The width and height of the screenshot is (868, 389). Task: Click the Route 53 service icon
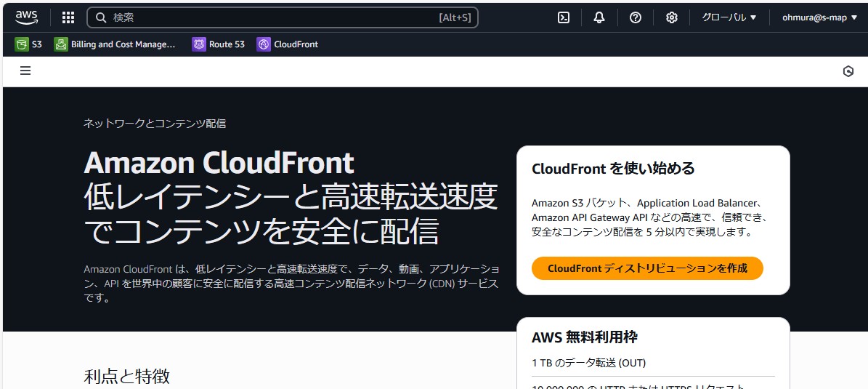coord(199,44)
